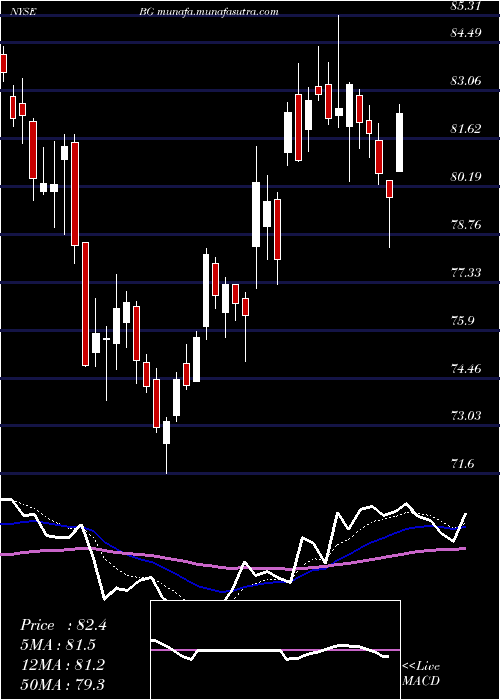This screenshot has width=500, height=700.
Task: Click the 78.76 price axis label
Action: pyautogui.click(x=467, y=224)
